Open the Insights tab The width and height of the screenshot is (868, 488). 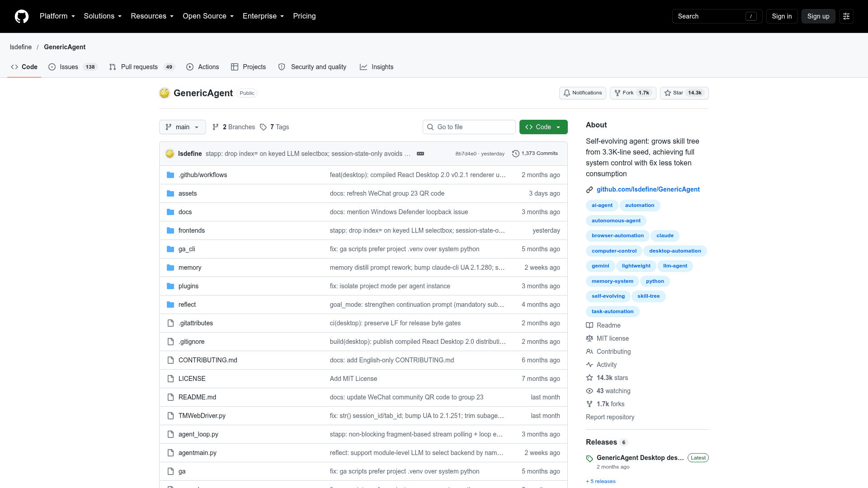[377, 67]
